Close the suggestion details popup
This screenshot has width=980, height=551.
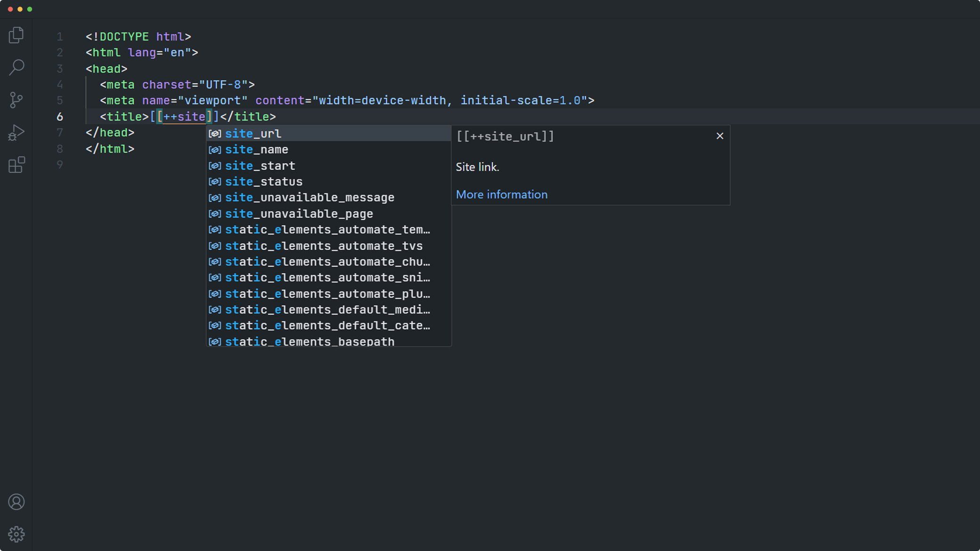pos(719,136)
